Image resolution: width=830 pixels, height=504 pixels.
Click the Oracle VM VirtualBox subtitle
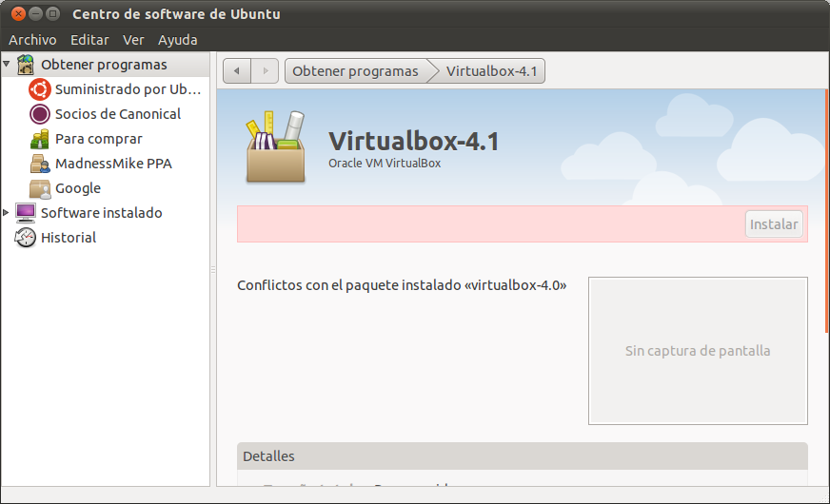385,164
